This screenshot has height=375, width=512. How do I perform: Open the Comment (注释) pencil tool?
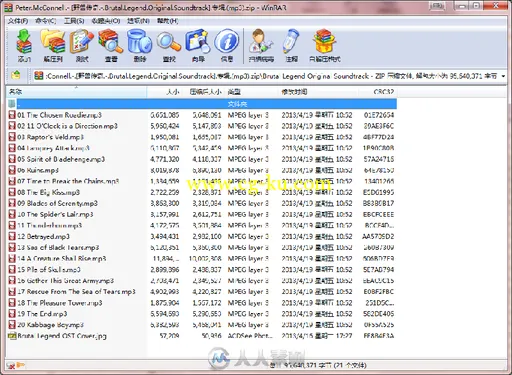click(291, 45)
